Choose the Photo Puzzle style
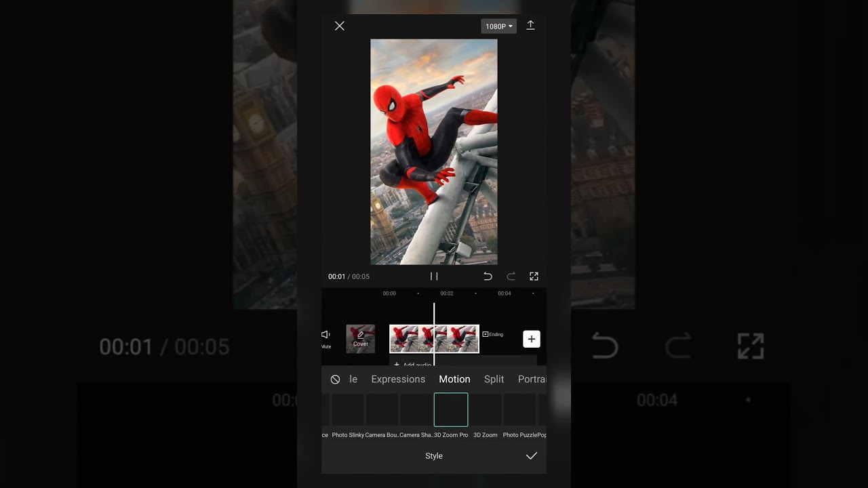 pos(519,415)
